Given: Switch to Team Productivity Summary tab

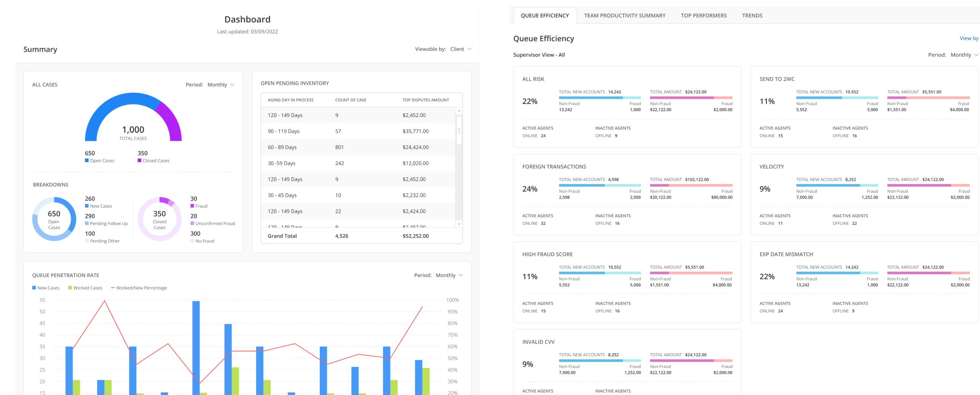Looking at the screenshot, I should point(624,16).
